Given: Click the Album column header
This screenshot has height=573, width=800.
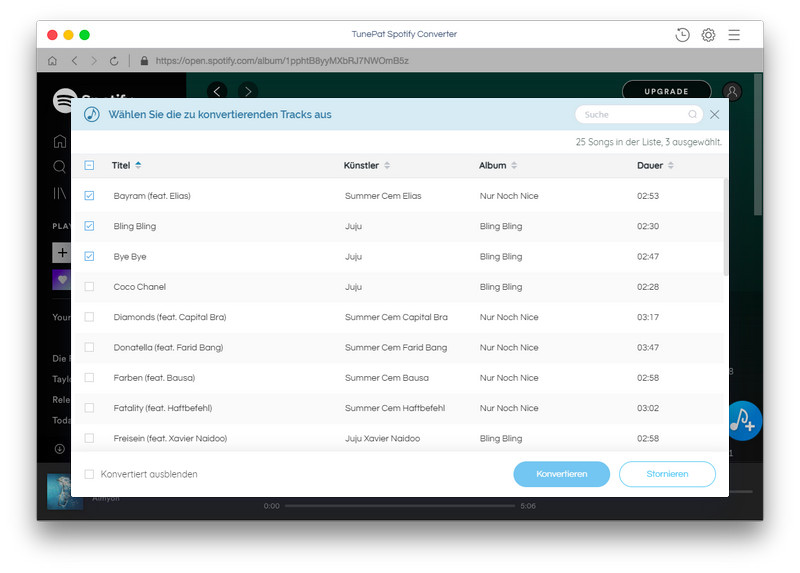Looking at the screenshot, I should pos(492,165).
